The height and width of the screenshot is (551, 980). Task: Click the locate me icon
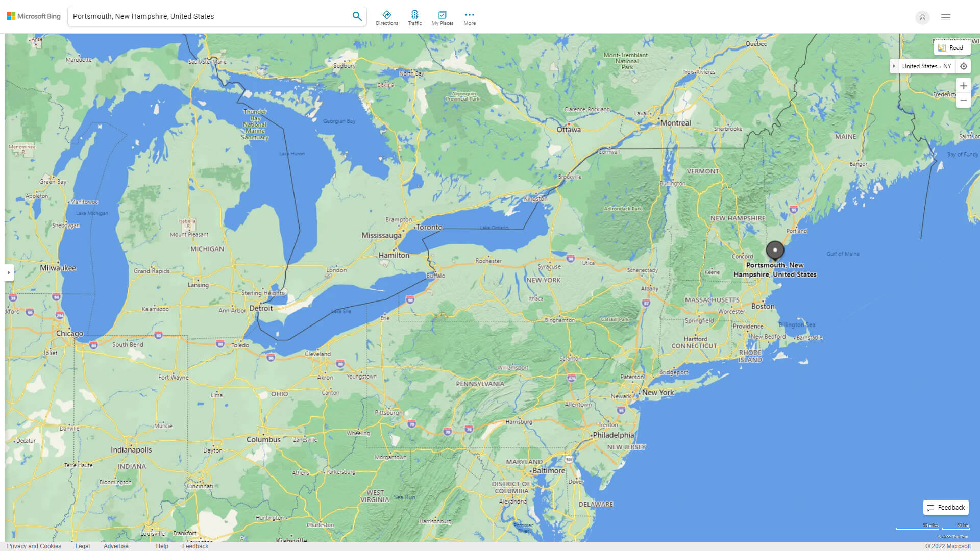coord(963,66)
